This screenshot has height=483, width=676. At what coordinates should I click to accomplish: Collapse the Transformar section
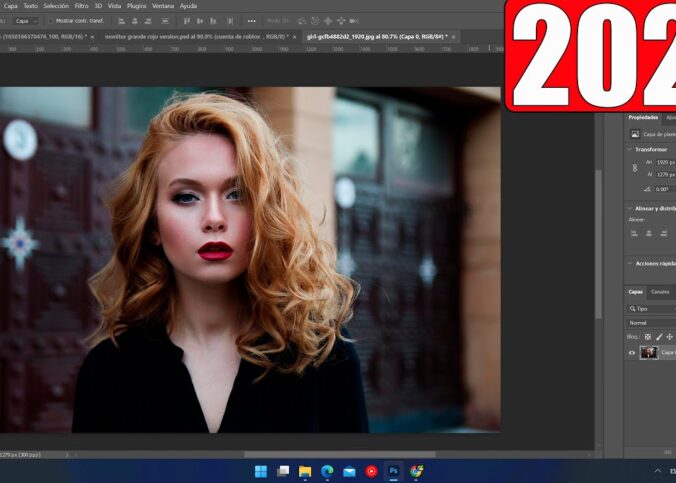click(629, 149)
